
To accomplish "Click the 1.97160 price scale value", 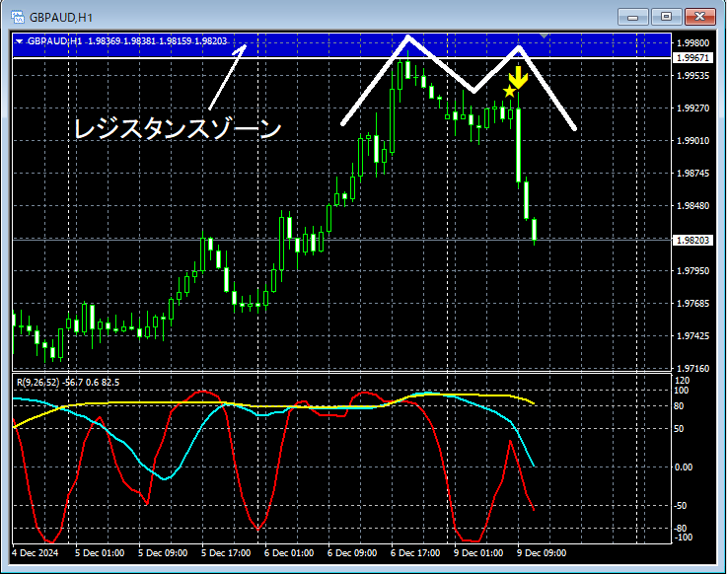I will 693,369.
